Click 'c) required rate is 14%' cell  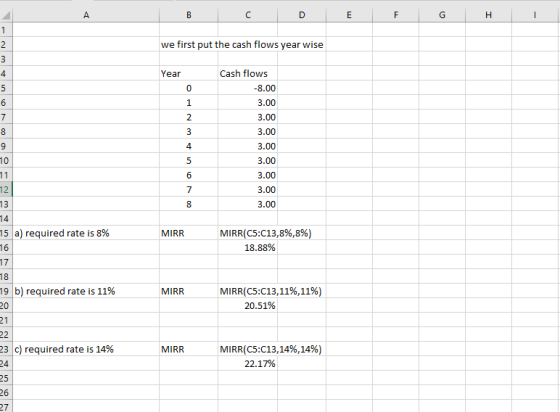[86, 349]
